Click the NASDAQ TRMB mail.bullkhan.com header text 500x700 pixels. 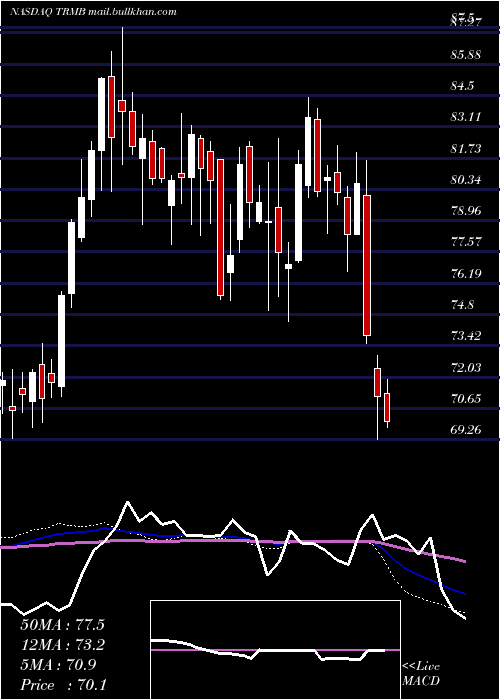93,12
